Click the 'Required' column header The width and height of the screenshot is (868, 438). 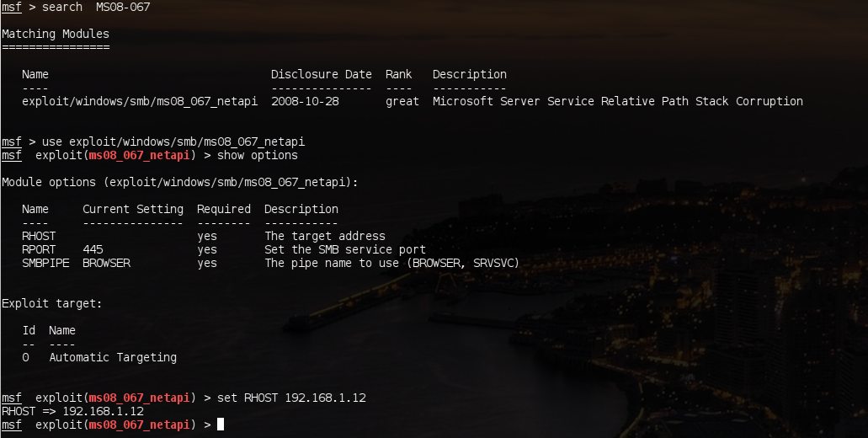tap(224, 209)
